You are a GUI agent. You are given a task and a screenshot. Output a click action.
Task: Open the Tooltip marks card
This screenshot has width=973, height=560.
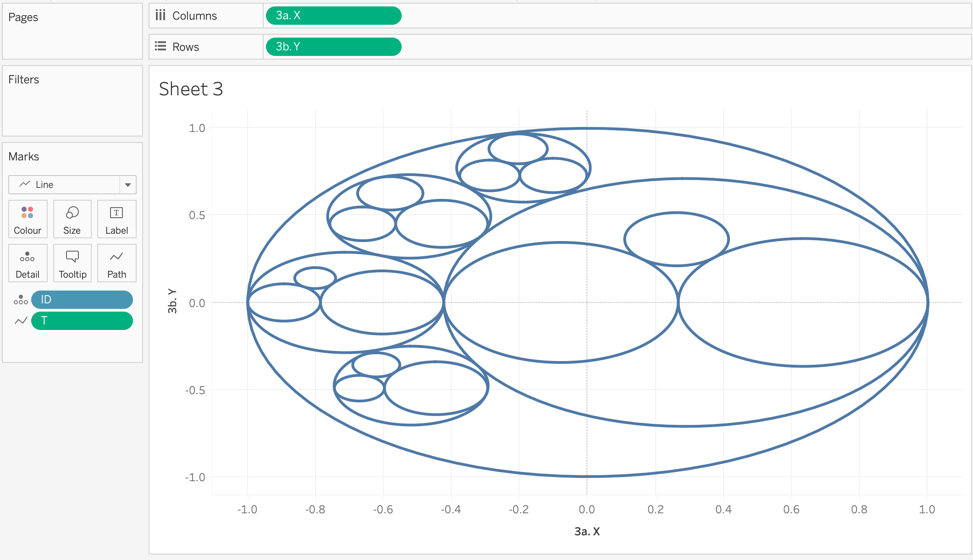tap(72, 263)
